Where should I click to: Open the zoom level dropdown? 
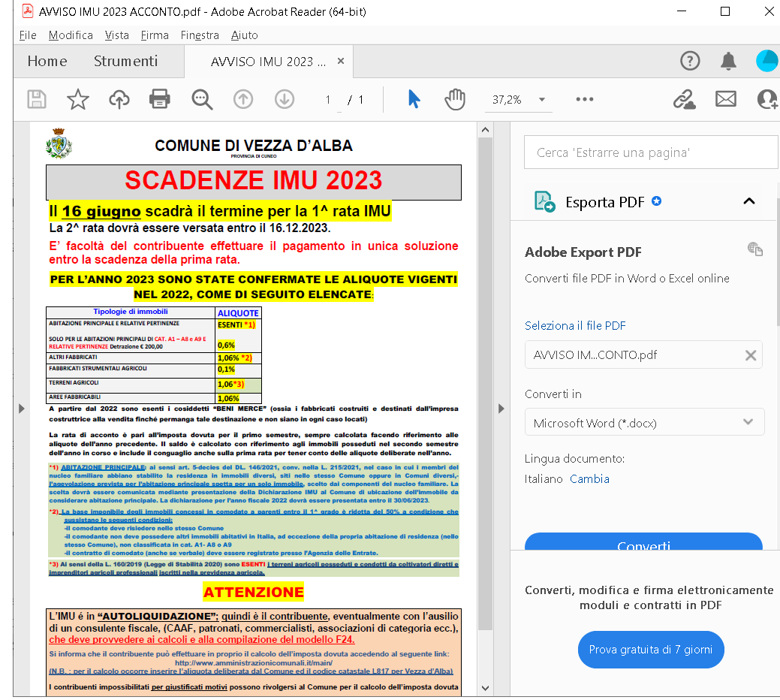541,100
